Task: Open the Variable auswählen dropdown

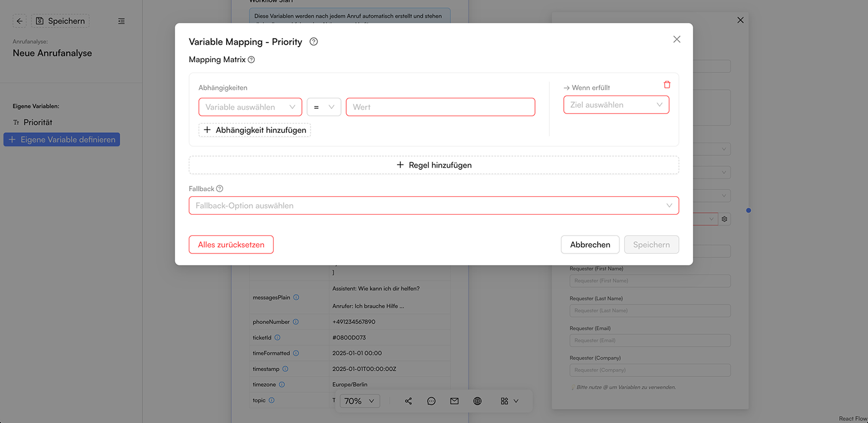Action: coord(250,107)
